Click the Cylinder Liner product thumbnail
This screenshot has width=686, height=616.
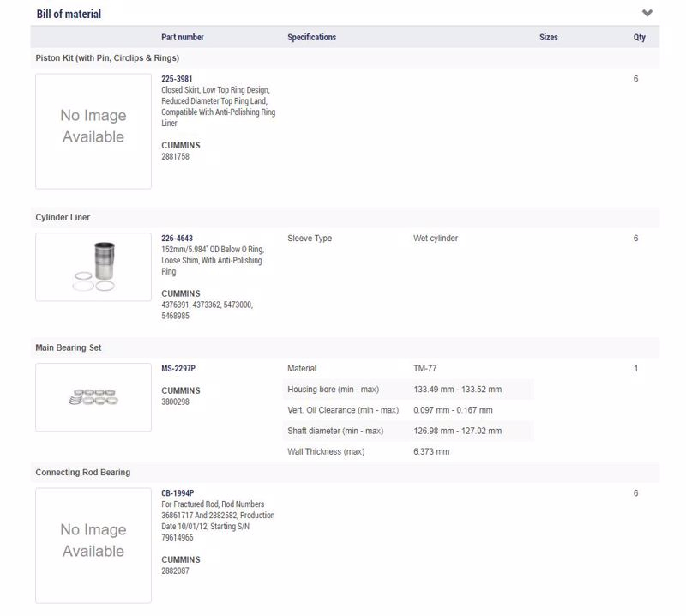[x=93, y=267]
